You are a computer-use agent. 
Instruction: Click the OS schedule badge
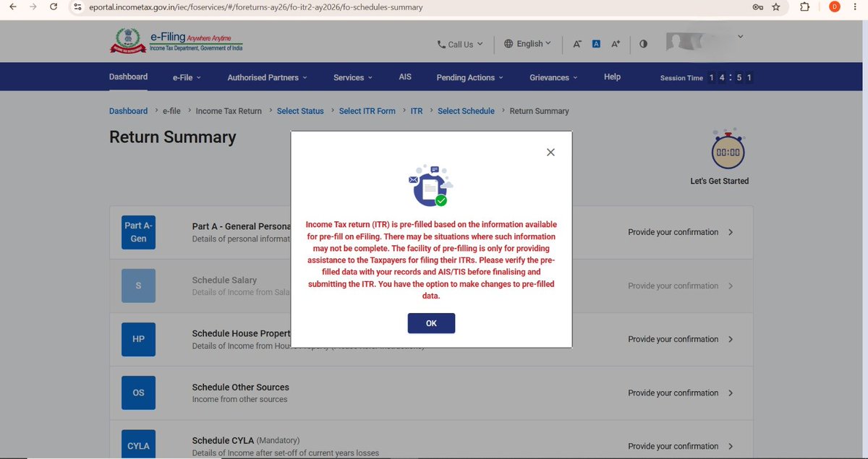139,392
